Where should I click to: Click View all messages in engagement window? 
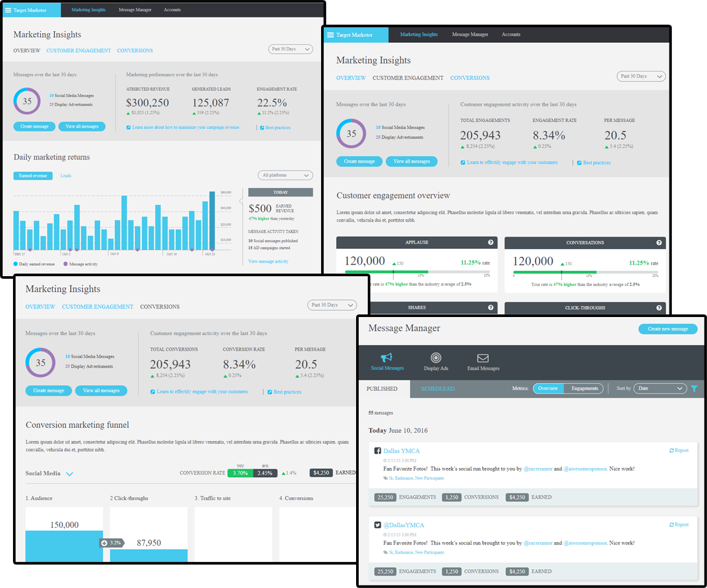412,161
